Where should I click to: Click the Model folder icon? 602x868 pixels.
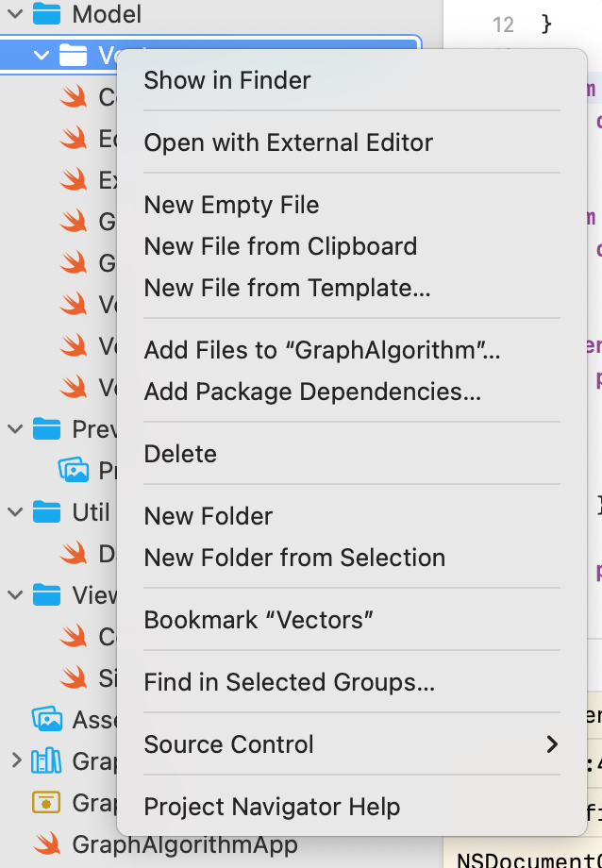point(46,14)
